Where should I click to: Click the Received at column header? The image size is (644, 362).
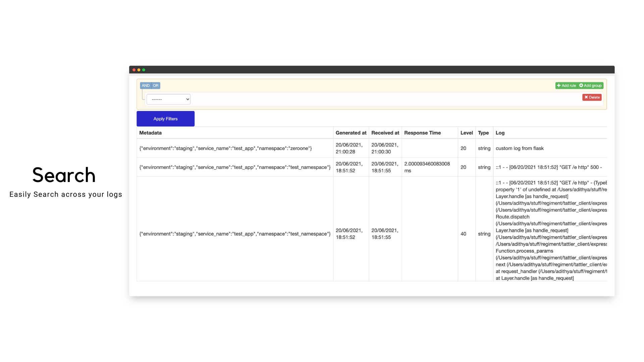(x=385, y=133)
